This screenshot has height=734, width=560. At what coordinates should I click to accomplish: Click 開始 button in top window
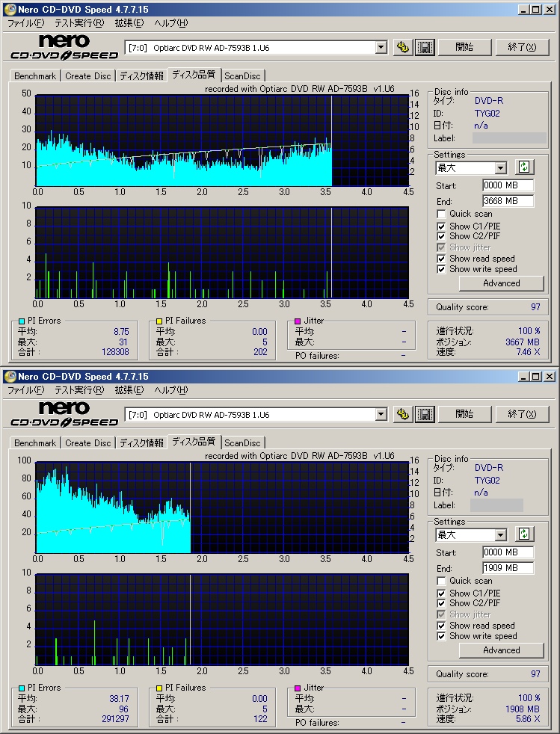point(464,47)
